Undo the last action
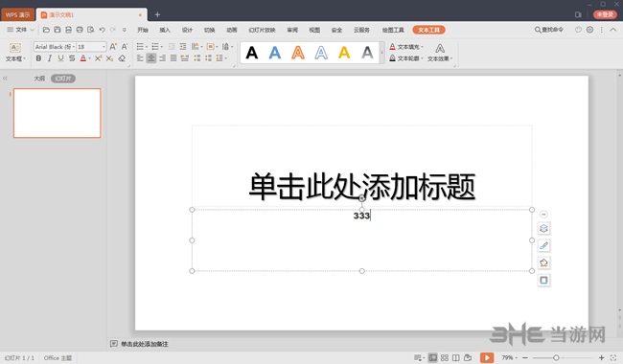This screenshot has height=364, width=623. pos(103,30)
